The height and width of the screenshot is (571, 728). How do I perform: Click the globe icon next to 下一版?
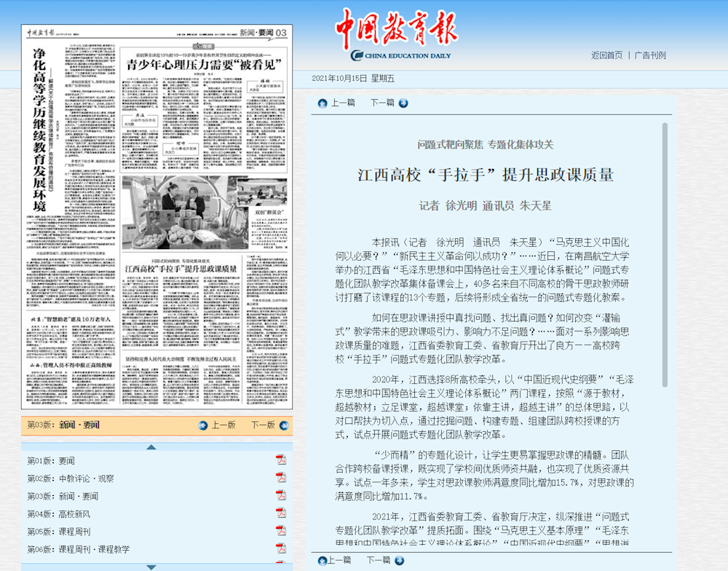coord(282,425)
